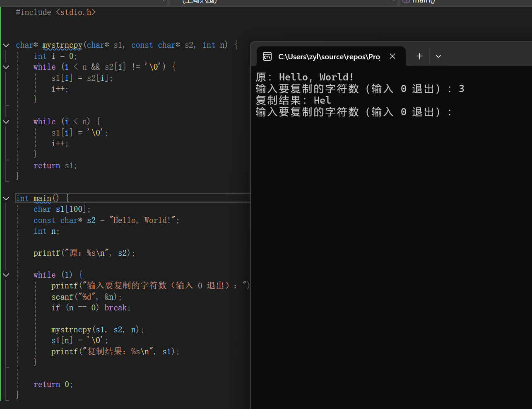
Task: Click the scanf("%d", &n) line
Action: coord(87,297)
